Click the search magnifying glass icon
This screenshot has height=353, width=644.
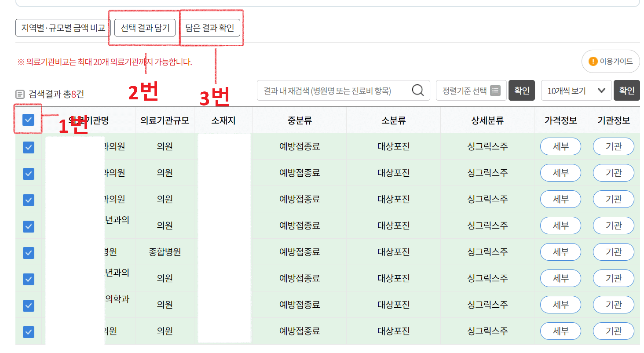pos(417,90)
